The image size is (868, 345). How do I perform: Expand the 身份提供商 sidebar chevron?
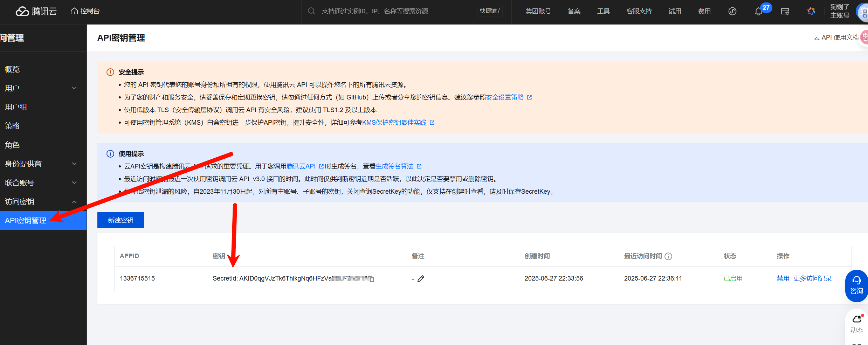(74, 164)
